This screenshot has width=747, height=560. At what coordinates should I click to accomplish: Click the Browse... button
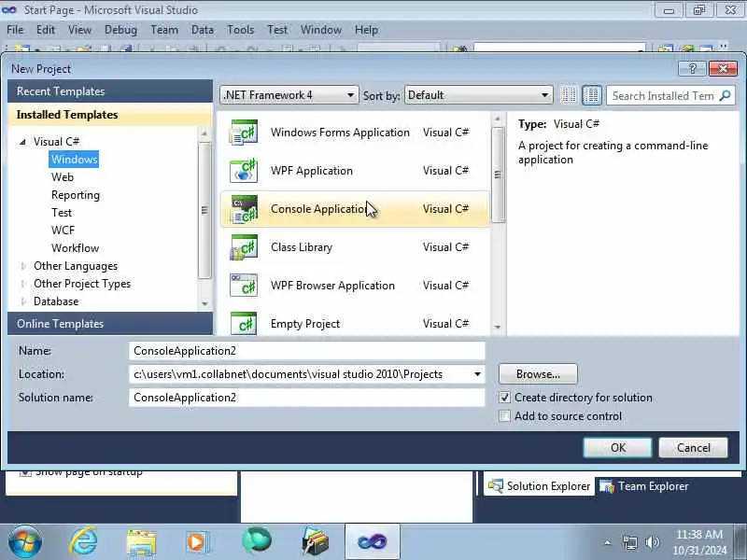tap(538, 374)
